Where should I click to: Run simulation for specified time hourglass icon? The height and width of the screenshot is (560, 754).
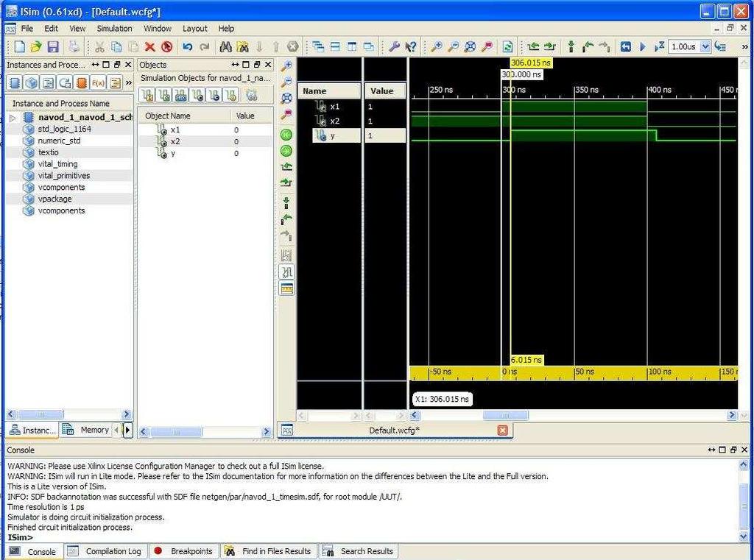[659, 46]
